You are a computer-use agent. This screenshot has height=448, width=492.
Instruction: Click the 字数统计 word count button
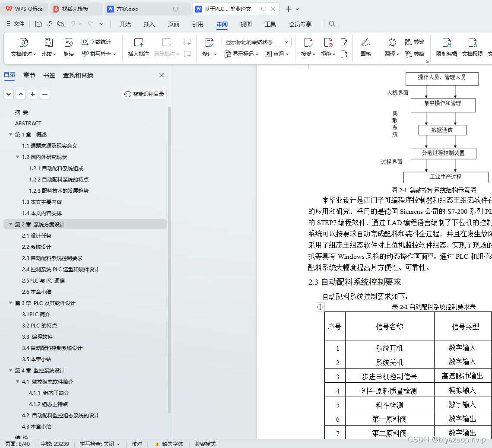point(96,42)
